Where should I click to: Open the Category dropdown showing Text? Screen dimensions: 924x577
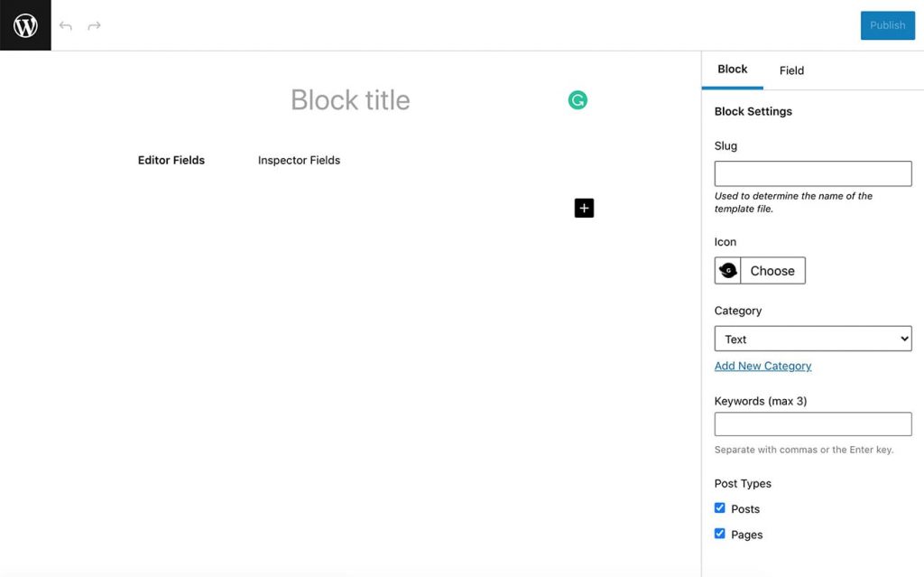813,339
